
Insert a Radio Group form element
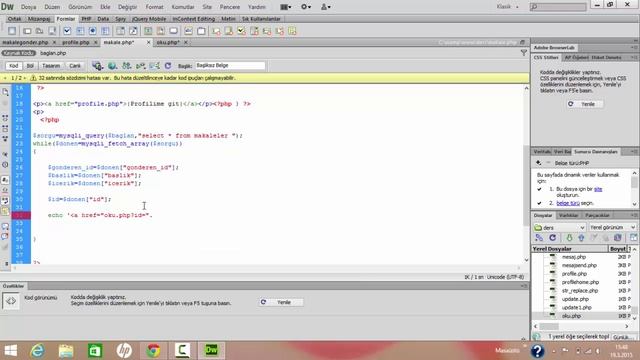click(105, 31)
